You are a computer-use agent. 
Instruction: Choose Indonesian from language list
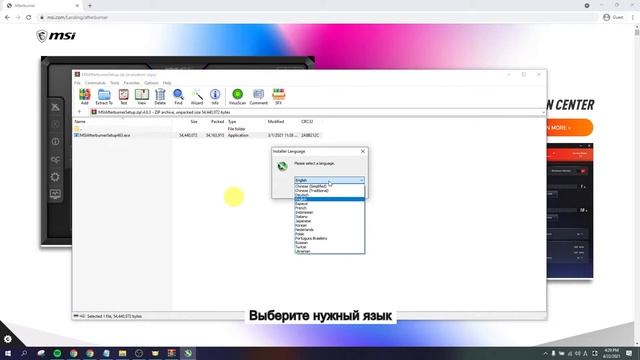tap(329, 212)
